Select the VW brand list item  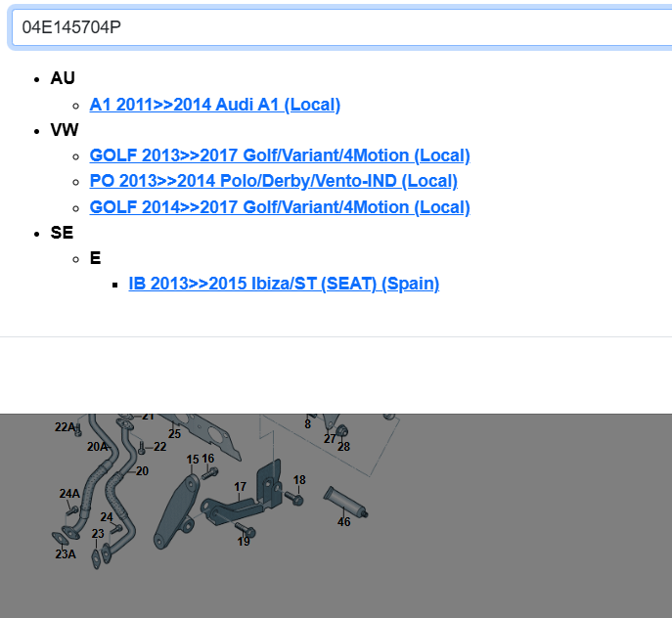click(x=65, y=130)
